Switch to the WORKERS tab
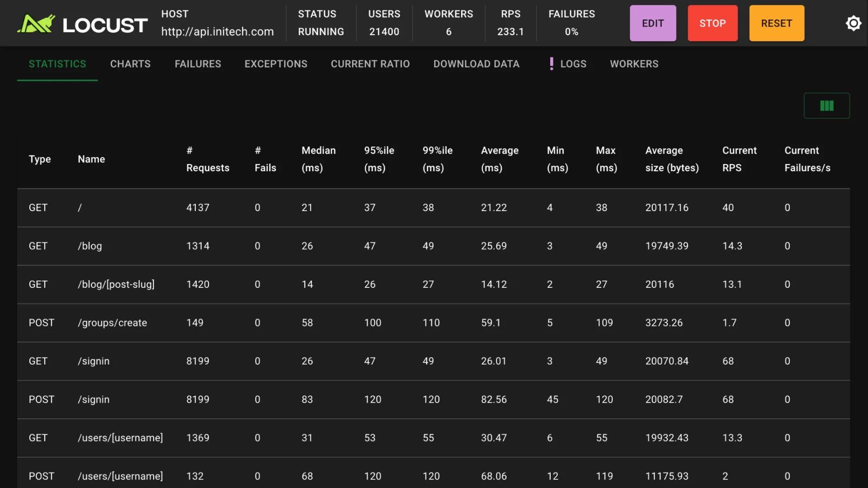 coord(634,64)
